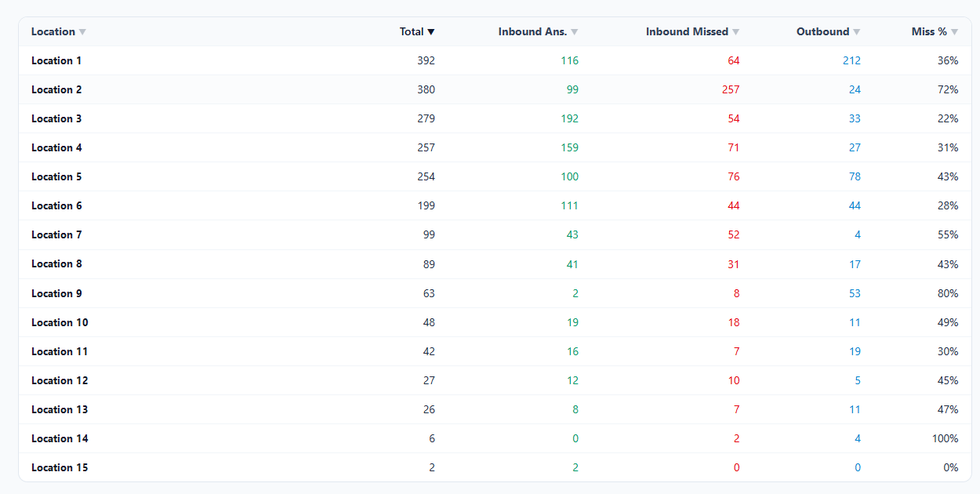The image size is (980, 494).
Task: Click inbound answered 159 for Location 4
Action: pos(570,147)
